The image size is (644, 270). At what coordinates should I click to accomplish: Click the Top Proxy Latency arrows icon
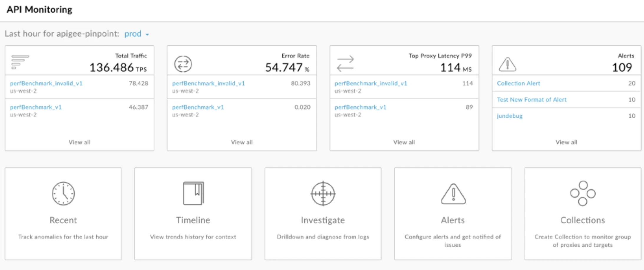tap(345, 64)
